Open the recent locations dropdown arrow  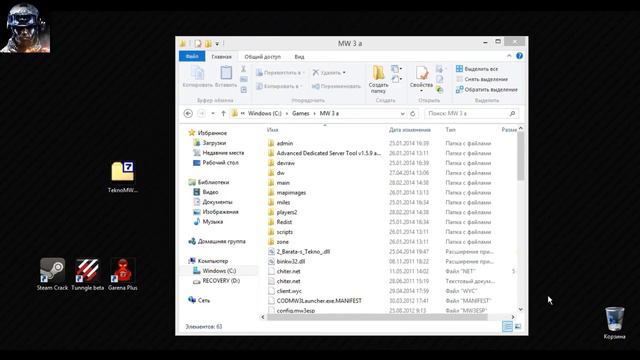[213, 113]
